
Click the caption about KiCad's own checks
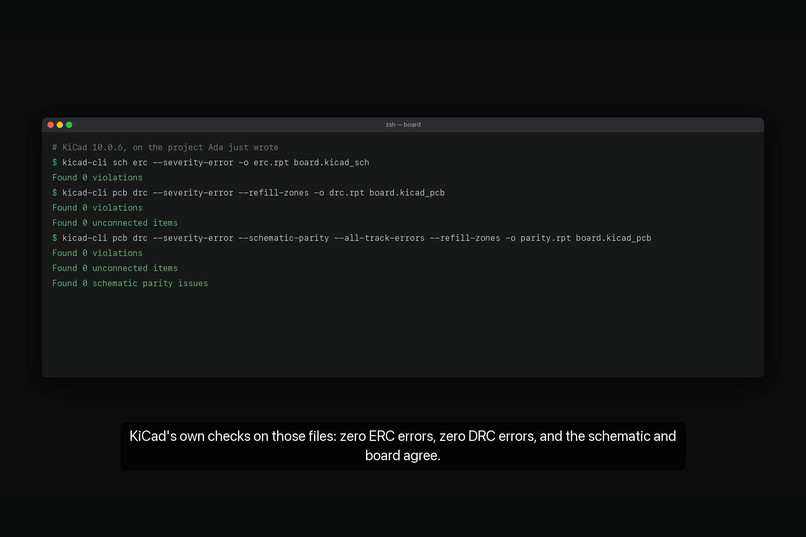point(403,446)
